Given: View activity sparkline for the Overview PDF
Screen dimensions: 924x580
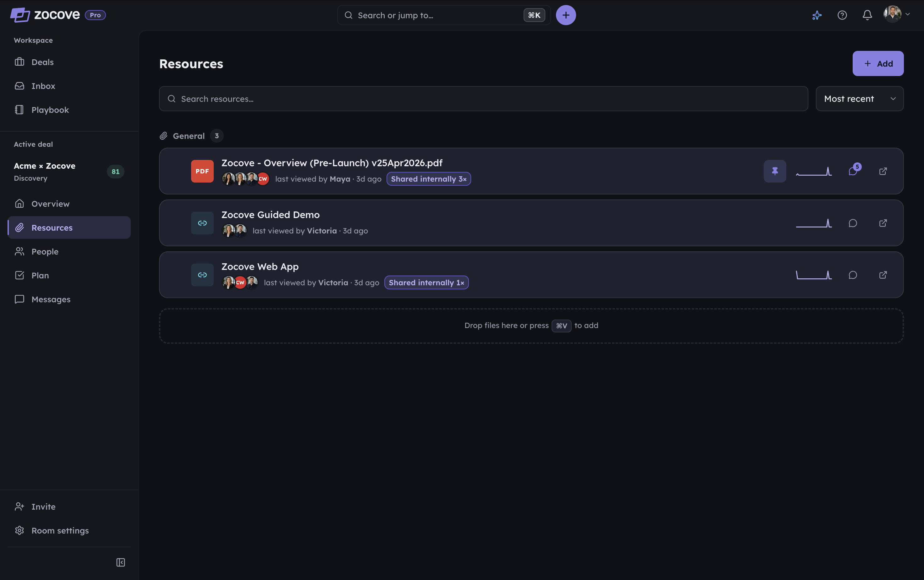Looking at the screenshot, I should pyautogui.click(x=814, y=171).
